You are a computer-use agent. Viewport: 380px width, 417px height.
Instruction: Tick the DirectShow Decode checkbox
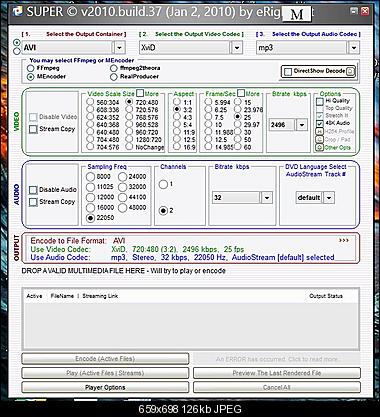click(288, 72)
